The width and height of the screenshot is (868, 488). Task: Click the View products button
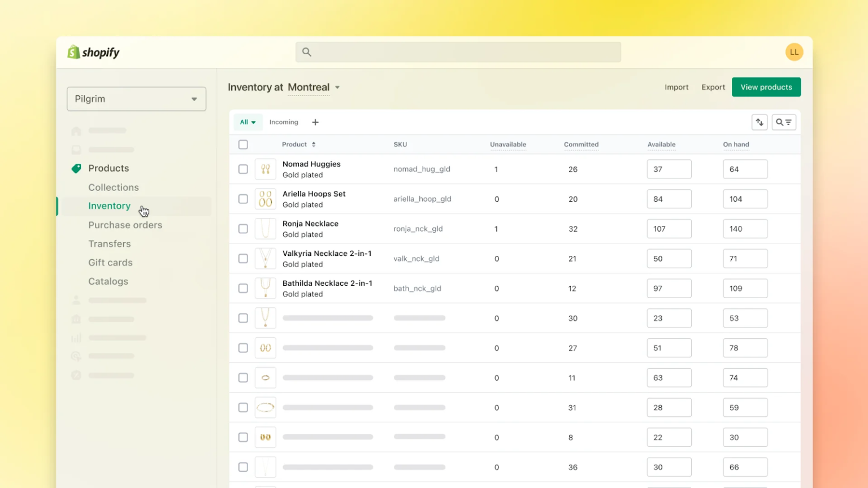[766, 87]
